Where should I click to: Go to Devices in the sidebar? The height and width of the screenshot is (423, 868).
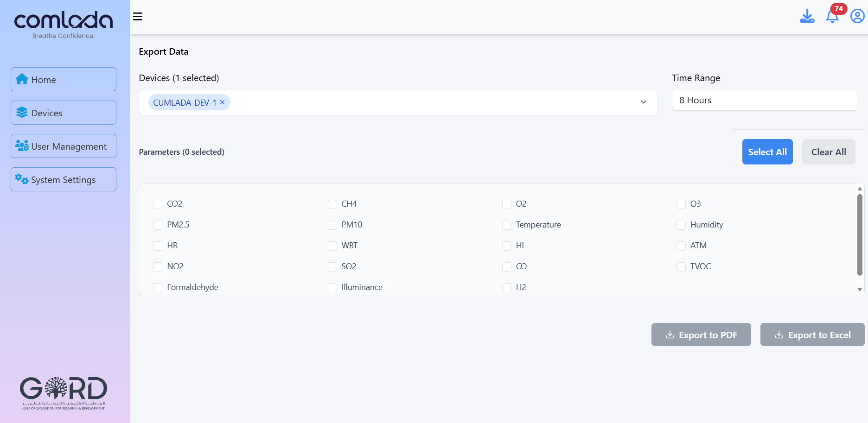point(64,113)
